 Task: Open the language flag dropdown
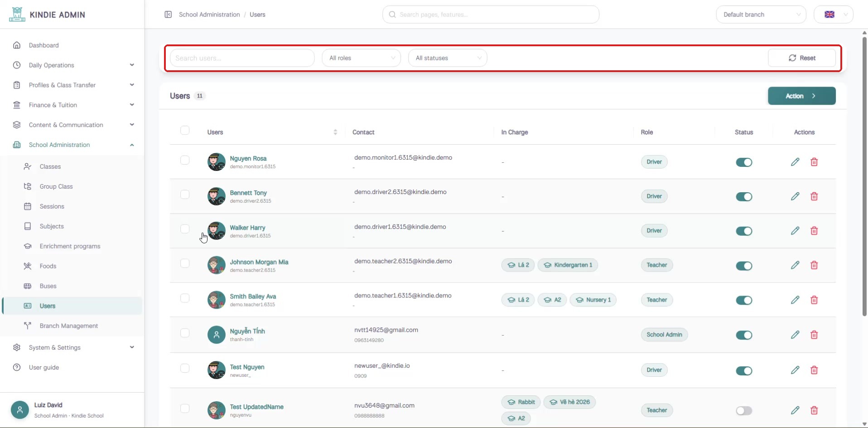[x=834, y=15]
